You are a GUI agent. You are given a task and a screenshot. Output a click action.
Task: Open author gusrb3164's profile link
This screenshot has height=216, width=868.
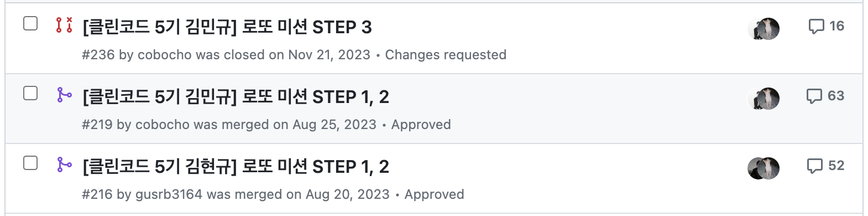coord(169,194)
